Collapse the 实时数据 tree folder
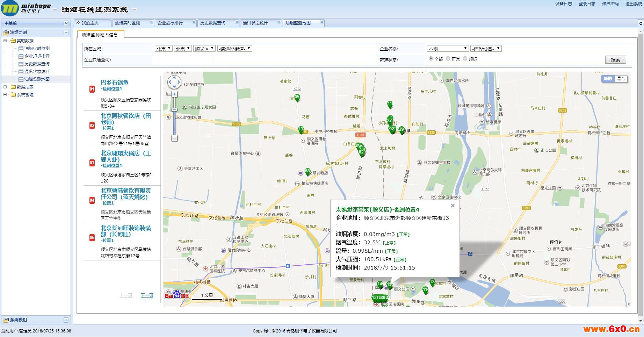The image size is (644, 337). [5, 41]
